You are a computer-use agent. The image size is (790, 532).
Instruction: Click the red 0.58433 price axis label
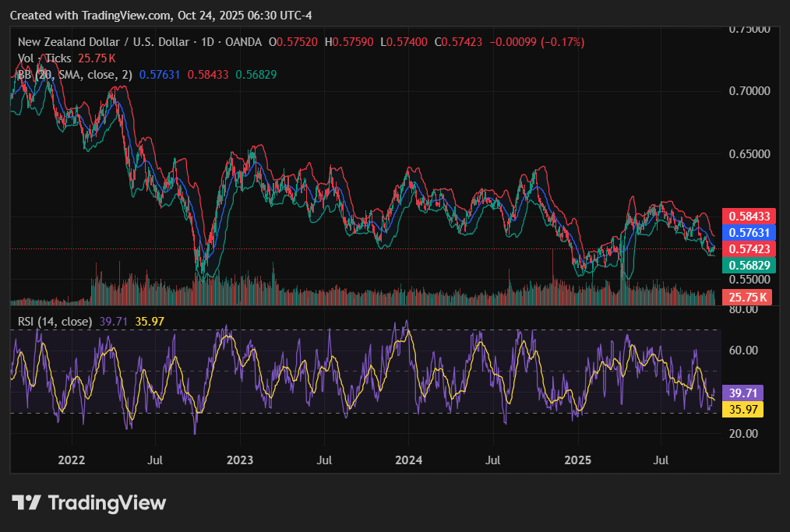point(748,216)
